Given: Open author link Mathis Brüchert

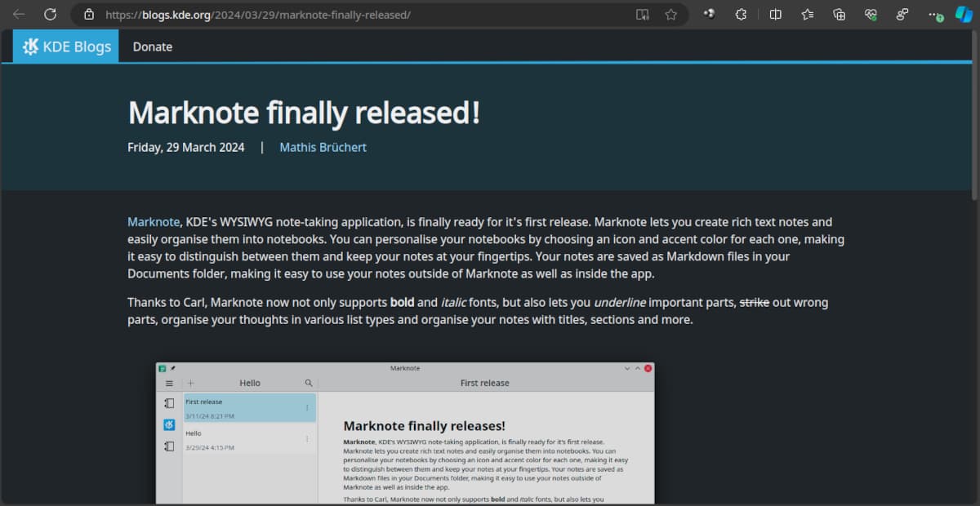Looking at the screenshot, I should click(323, 148).
